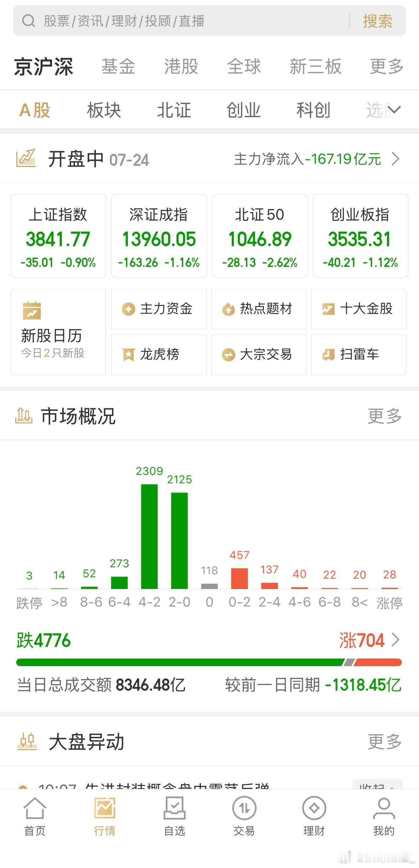Screen dimensions: 419x868
Task: Tap the 龙虎榜 star icon
Action: pyautogui.click(x=129, y=355)
